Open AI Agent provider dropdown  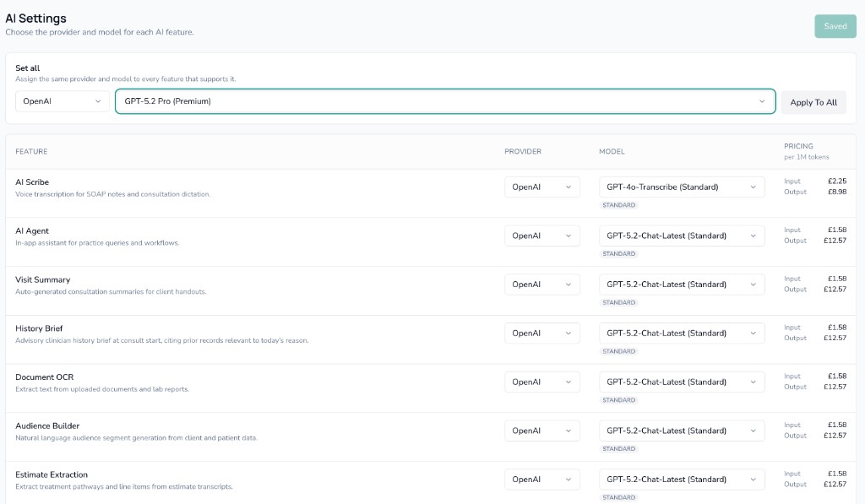click(x=541, y=236)
